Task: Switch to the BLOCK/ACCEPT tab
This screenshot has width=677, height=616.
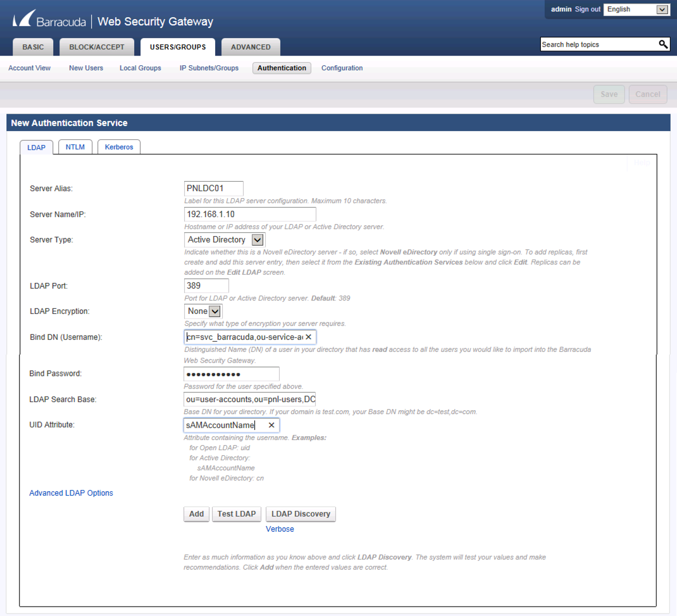Action: [x=97, y=47]
